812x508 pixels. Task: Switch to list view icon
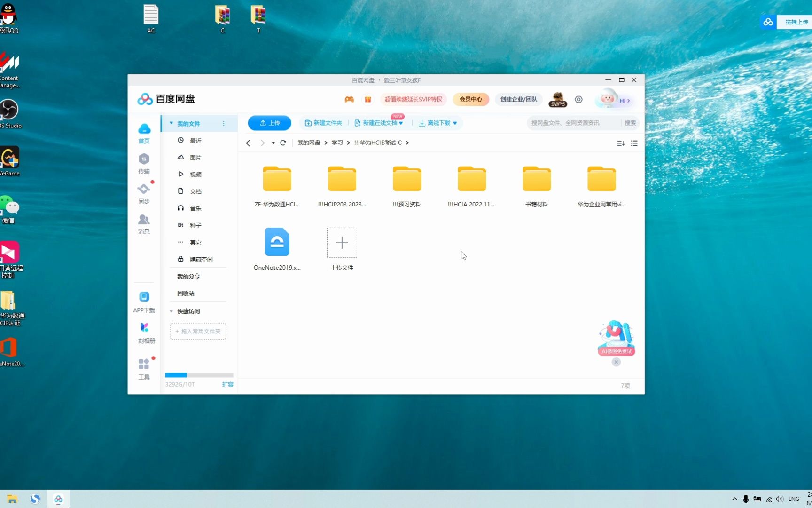tap(634, 143)
